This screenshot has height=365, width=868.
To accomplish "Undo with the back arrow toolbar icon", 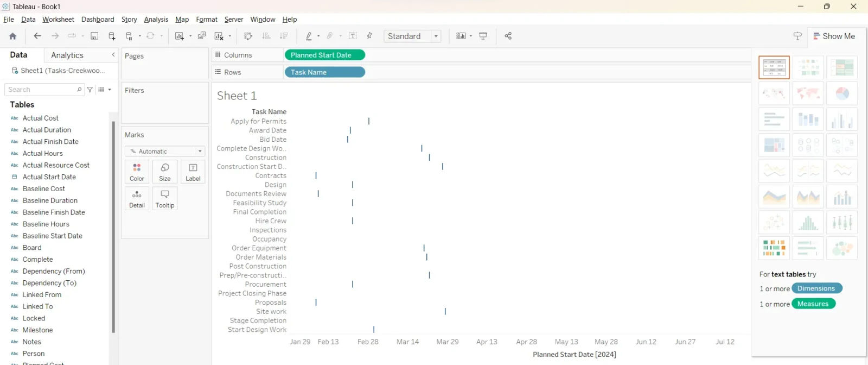I will [x=37, y=36].
